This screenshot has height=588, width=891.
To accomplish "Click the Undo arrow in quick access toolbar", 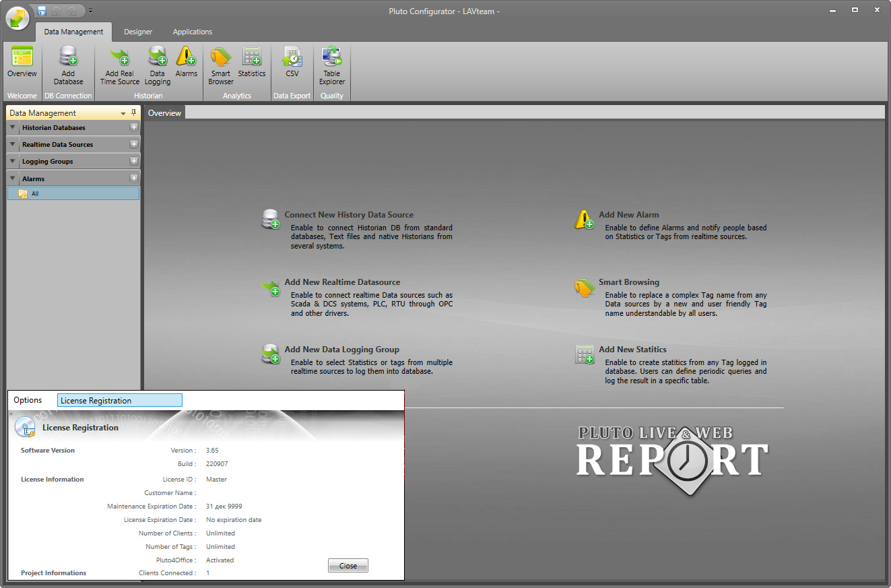I will (57, 11).
